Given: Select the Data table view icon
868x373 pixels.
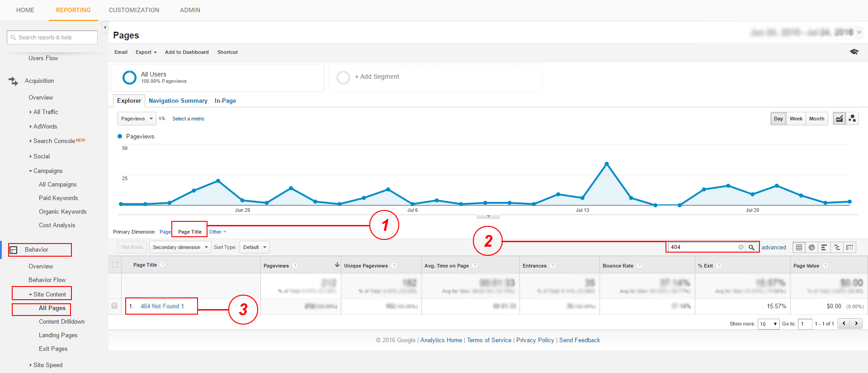Looking at the screenshot, I should click(799, 247).
